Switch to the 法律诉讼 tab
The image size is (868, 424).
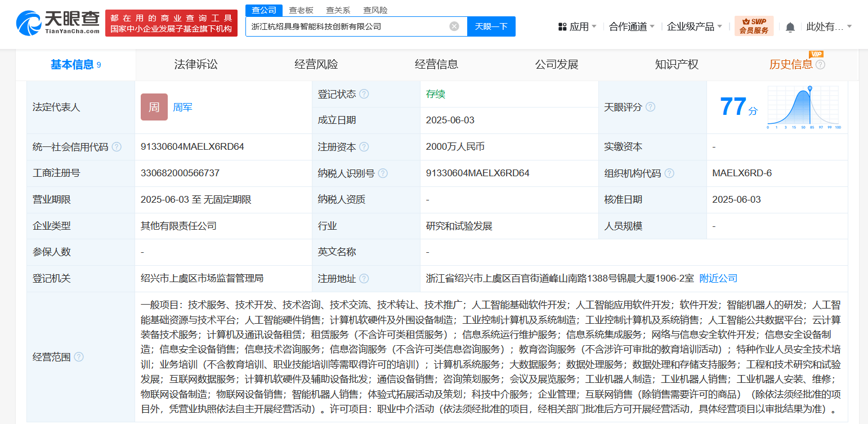pyautogui.click(x=196, y=65)
